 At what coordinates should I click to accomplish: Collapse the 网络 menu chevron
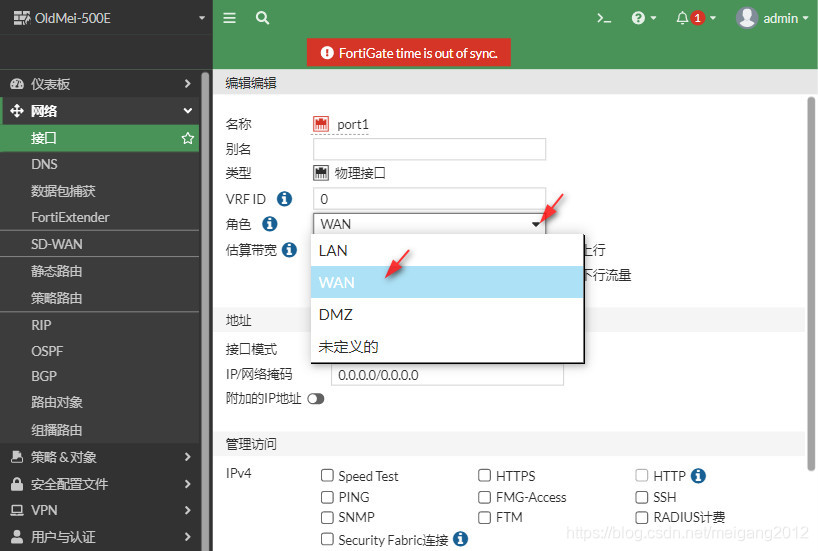click(x=187, y=111)
